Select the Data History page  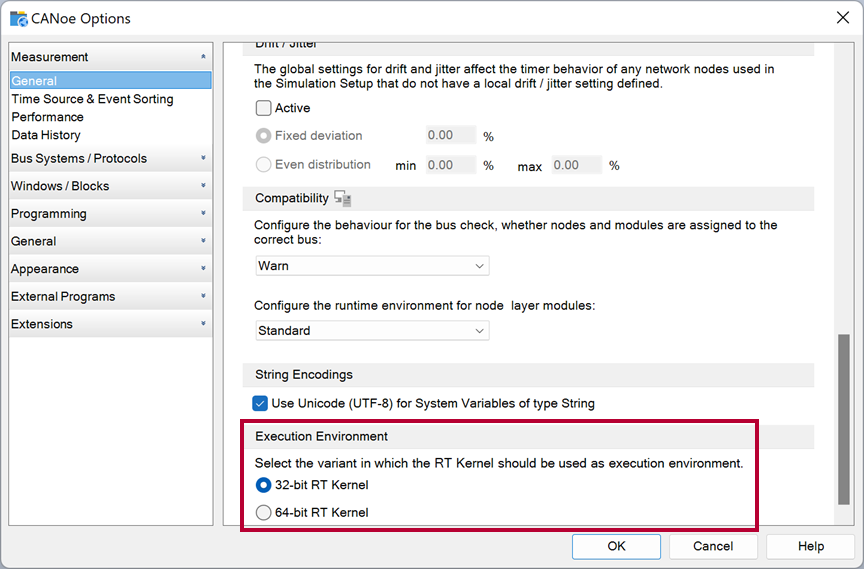(x=46, y=135)
